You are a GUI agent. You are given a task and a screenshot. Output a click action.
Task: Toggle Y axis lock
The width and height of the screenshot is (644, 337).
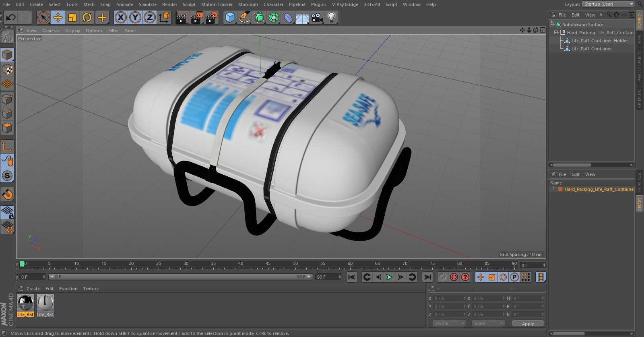tap(135, 17)
